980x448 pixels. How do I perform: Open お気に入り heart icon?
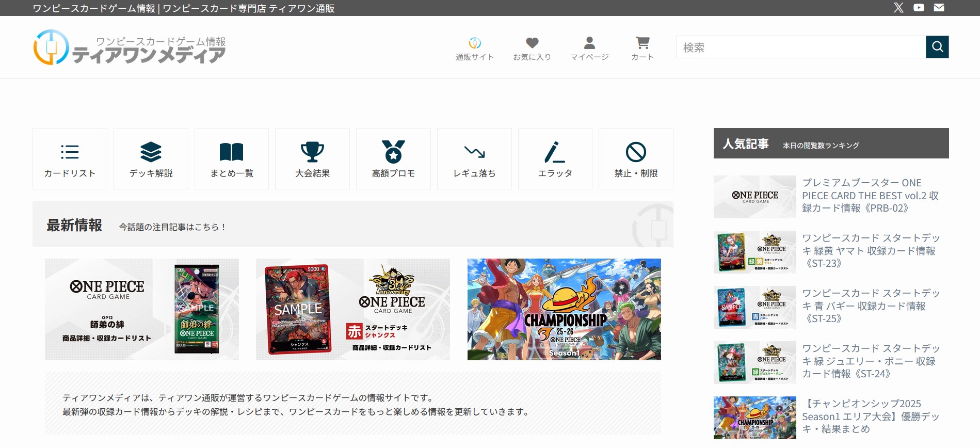click(x=532, y=49)
